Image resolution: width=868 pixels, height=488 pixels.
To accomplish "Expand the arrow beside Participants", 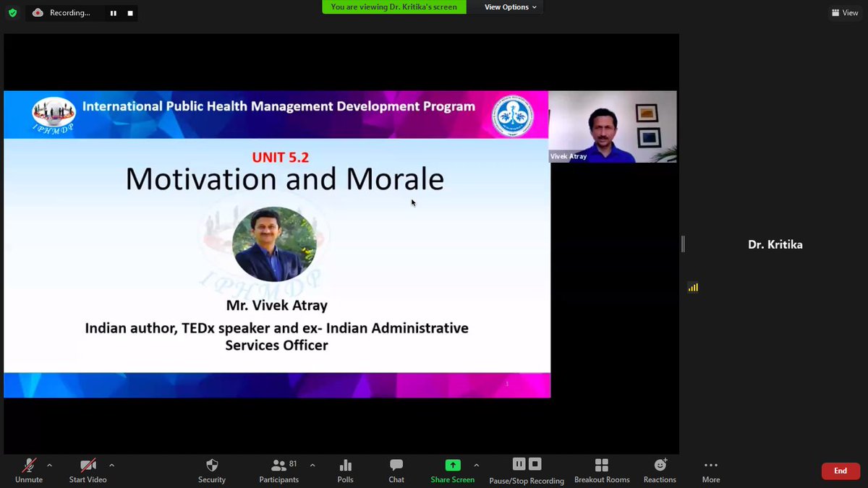I will tap(312, 466).
